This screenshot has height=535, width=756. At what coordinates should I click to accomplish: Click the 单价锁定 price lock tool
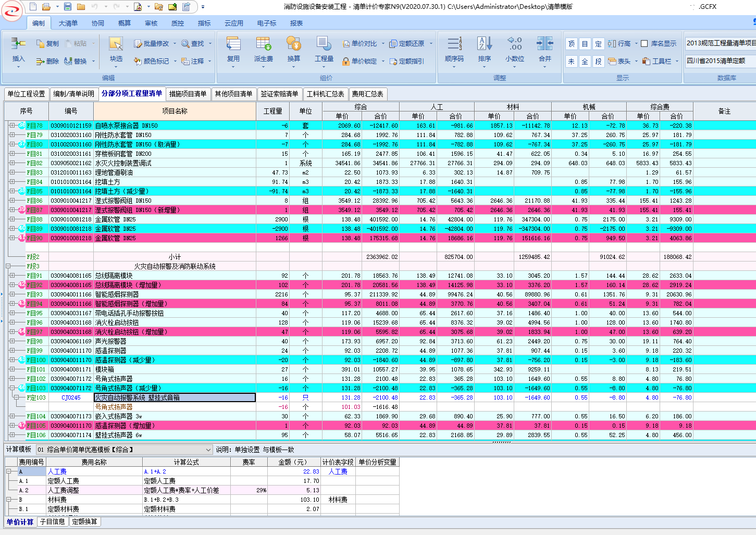(360, 61)
